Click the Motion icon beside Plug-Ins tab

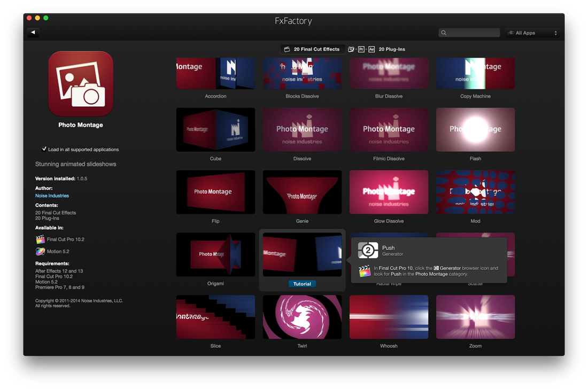point(351,49)
